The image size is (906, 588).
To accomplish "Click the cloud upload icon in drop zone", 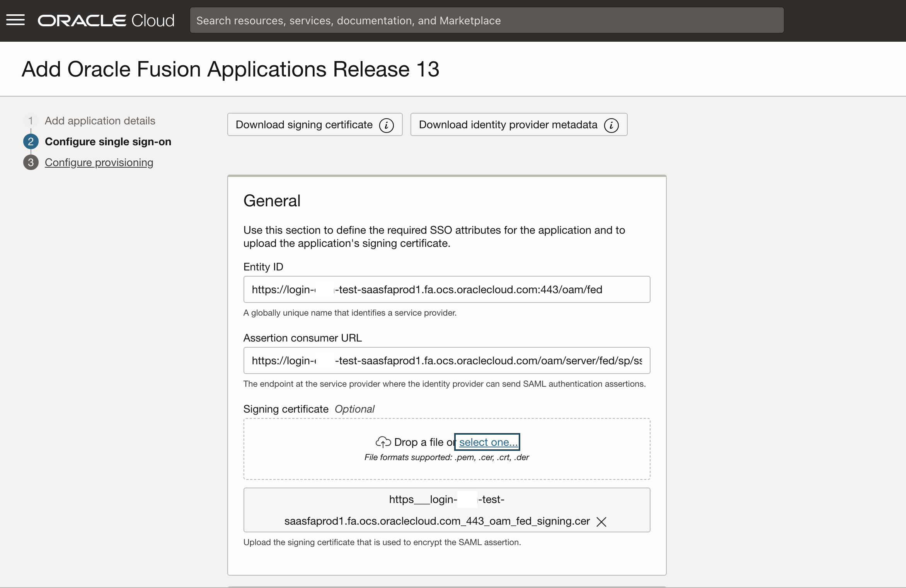I will (x=383, y=442).
